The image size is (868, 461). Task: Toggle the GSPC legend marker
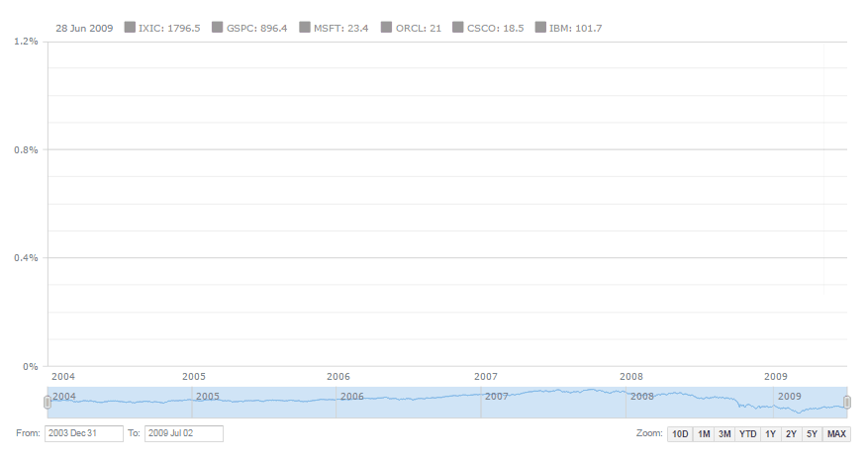[x=217, y=28]
